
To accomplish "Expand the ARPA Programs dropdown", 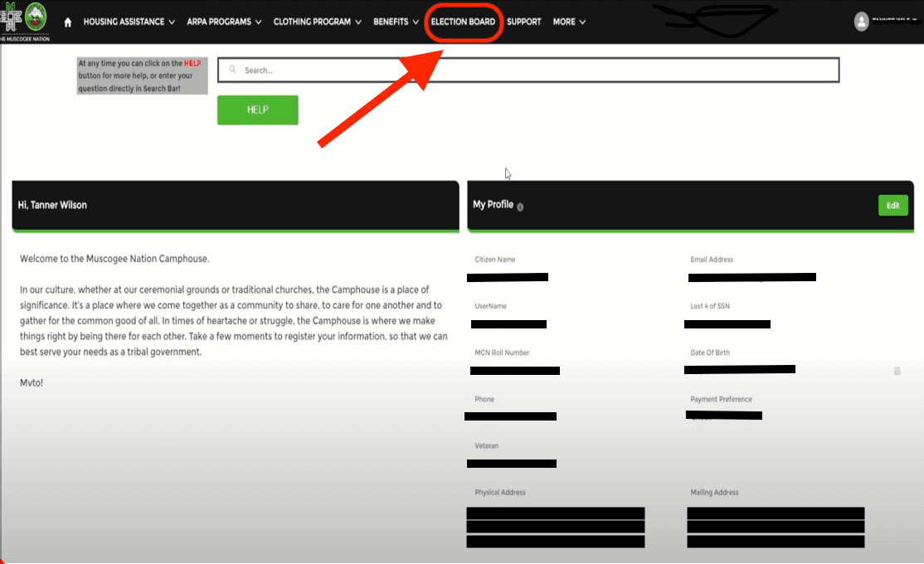I will [224, 22].
